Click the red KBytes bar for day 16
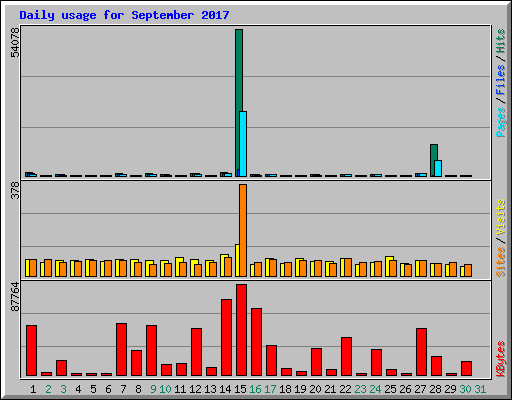This screenshot has width=512, height=400. point(256,342)
